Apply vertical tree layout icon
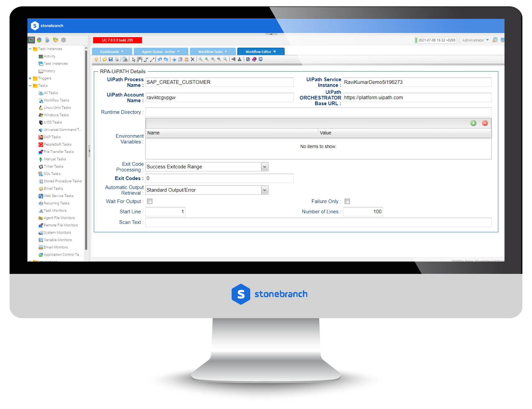The image size is (532, 409). 239,59
